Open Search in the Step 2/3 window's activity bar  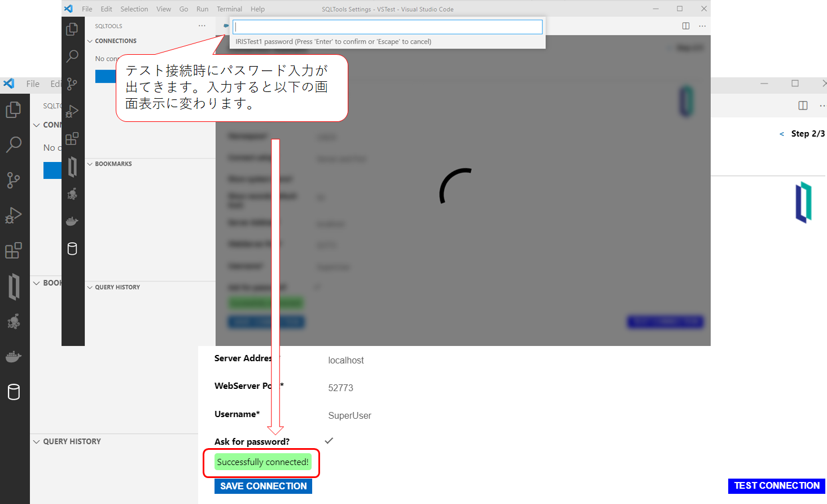(14, 144)
